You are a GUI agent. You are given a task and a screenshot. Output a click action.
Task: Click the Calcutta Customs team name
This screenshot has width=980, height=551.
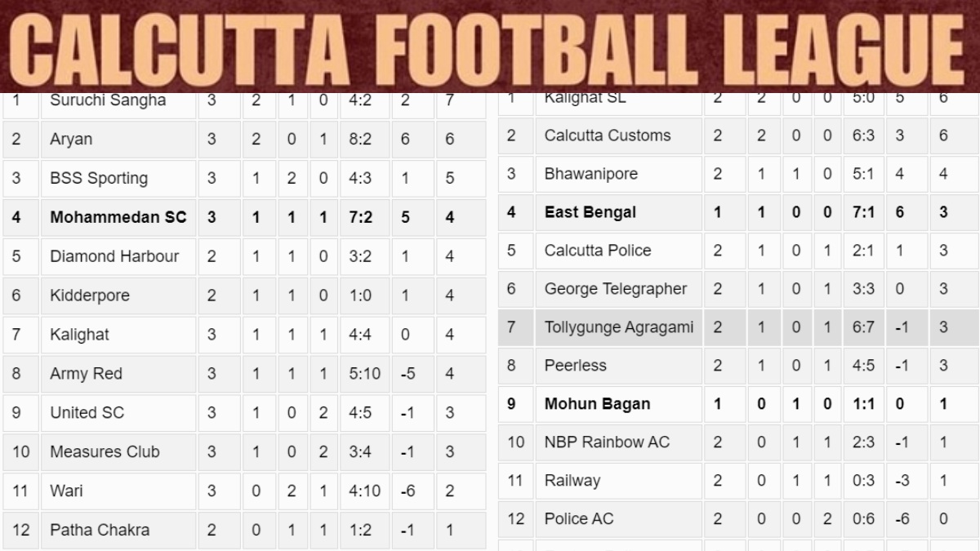click(x=608, y=136)
